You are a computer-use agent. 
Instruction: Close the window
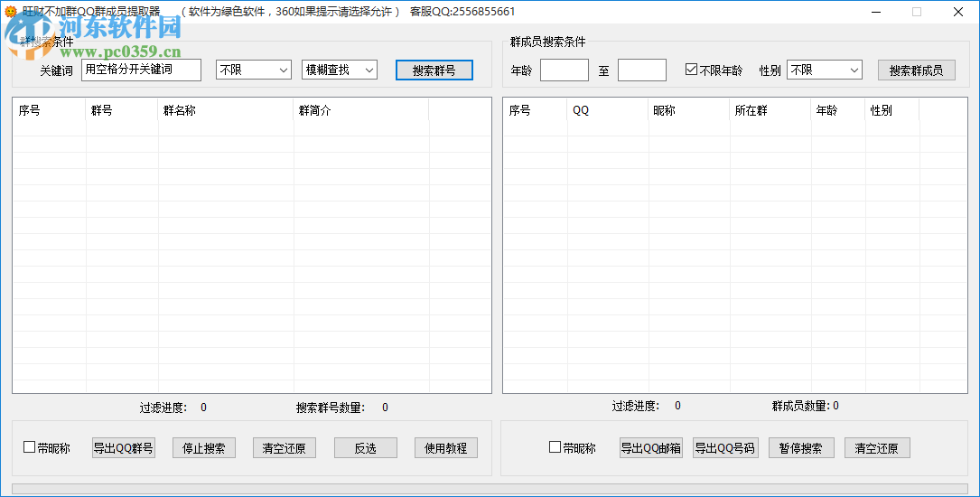click(958, 12)
